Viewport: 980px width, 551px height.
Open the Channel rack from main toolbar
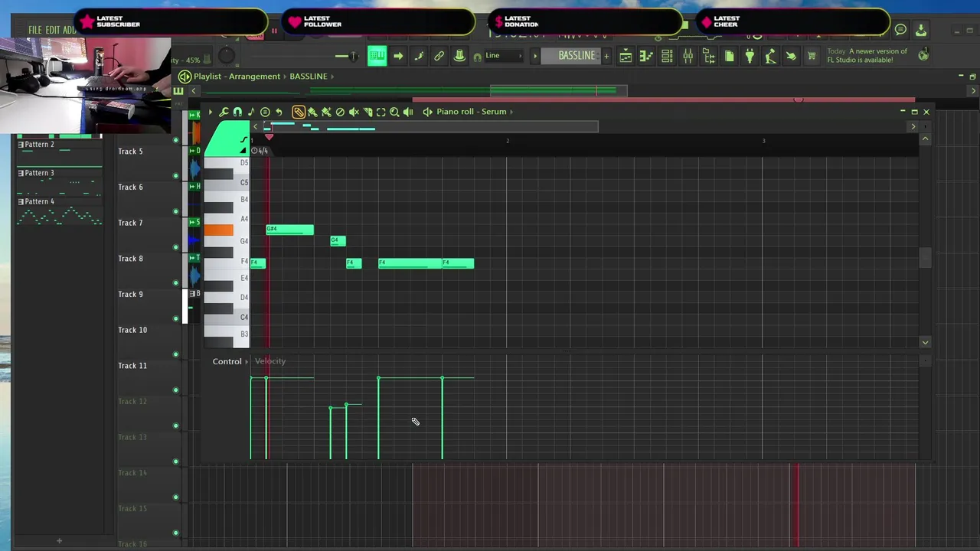point(667,56)
